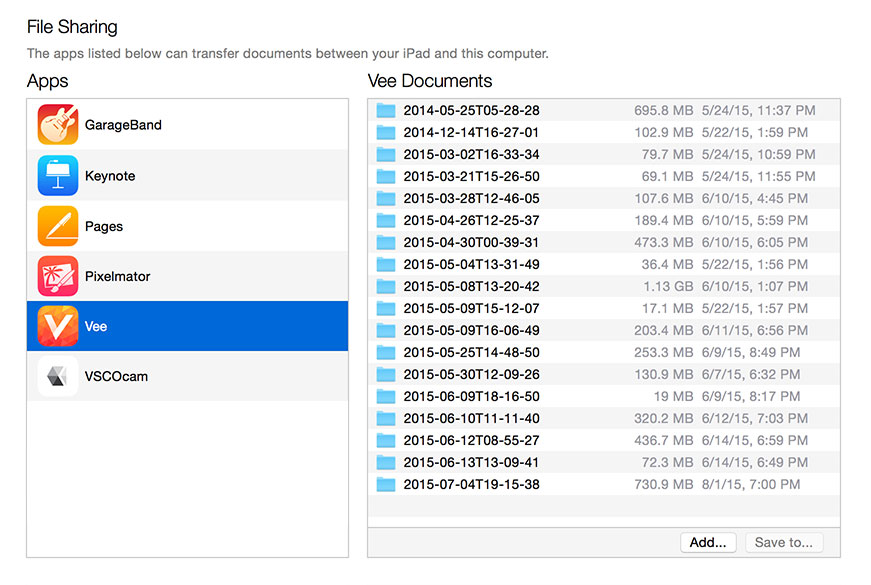Click the date 6/11/15, 6:56 PM

point(755,330)
